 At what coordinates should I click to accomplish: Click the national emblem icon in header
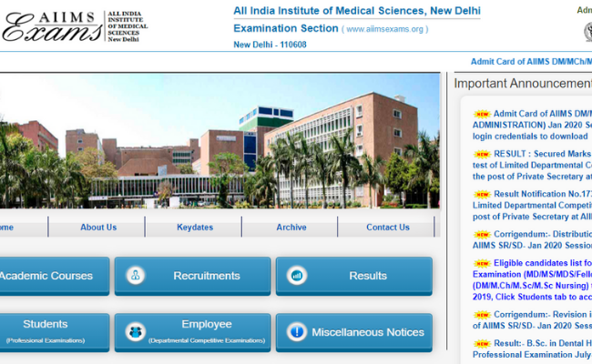[587, 33]
